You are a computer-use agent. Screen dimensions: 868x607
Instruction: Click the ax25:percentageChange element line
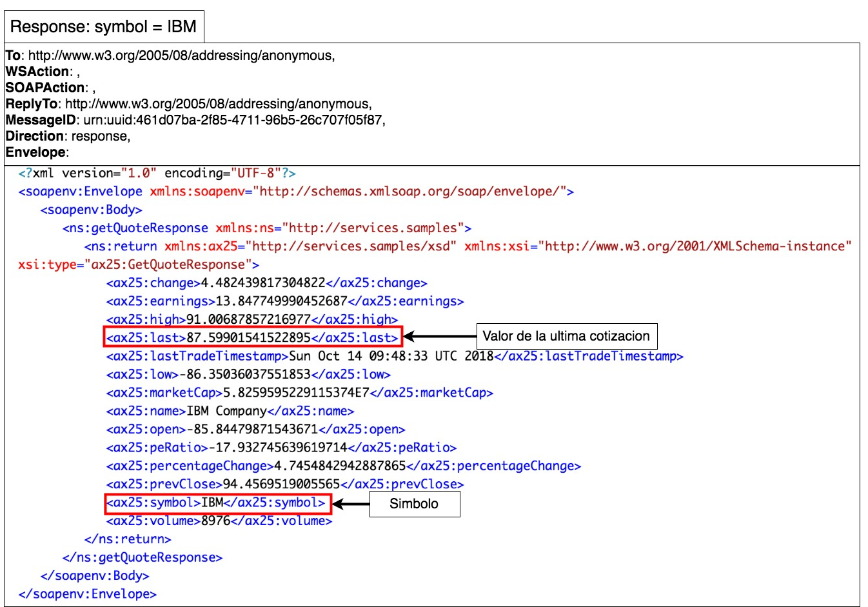pyautogui.click(x=343, y=466)
